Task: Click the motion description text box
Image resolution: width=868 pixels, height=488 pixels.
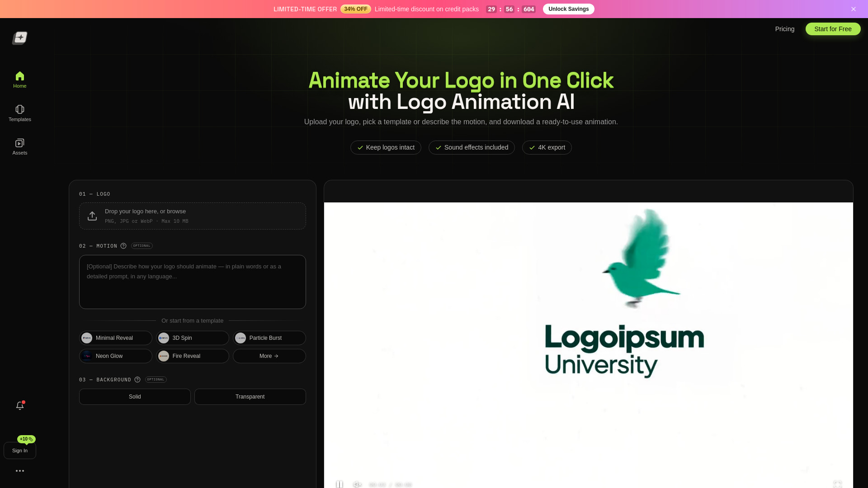Action: click(x=193, y=282)
